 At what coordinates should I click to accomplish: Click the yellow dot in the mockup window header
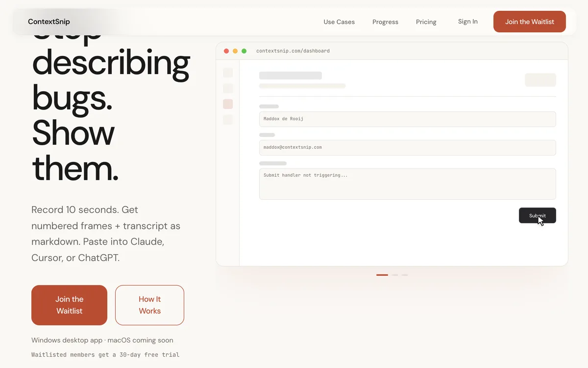pos(235,51)
